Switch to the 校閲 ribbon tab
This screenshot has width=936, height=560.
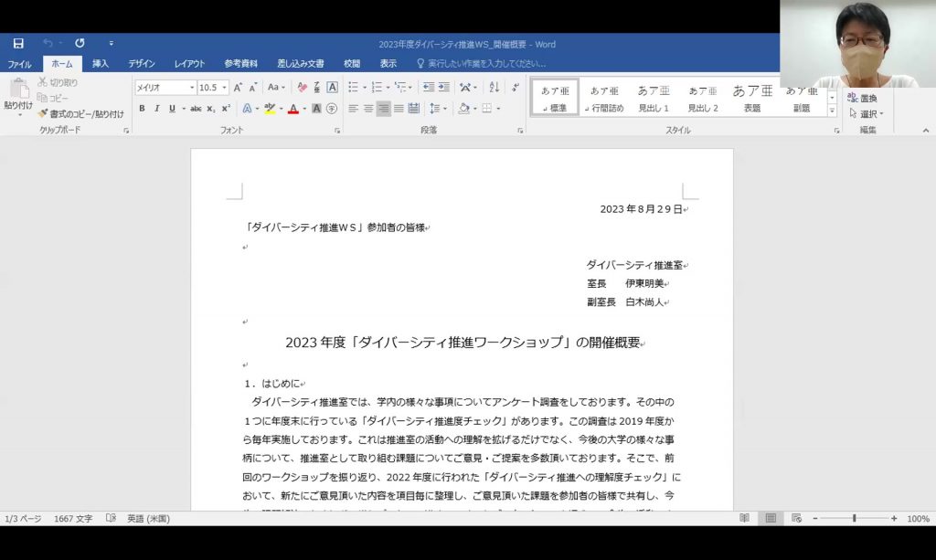[x=352, y=64]
